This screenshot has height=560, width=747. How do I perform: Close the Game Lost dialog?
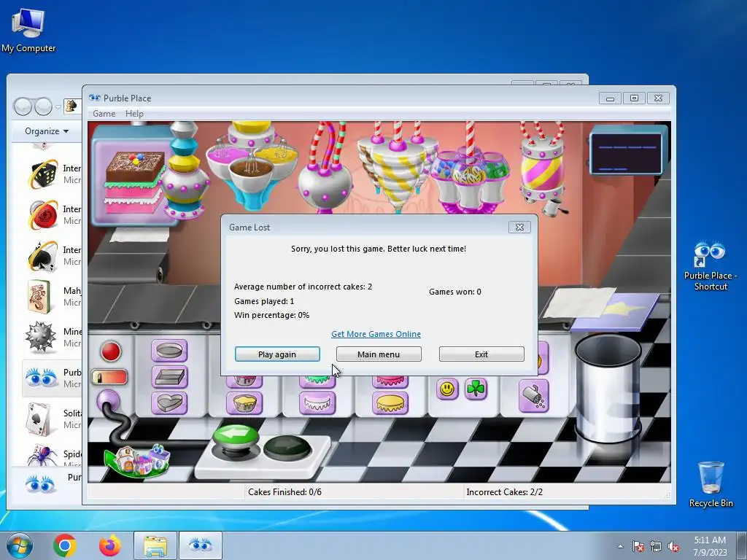click(x=519, y=227)
